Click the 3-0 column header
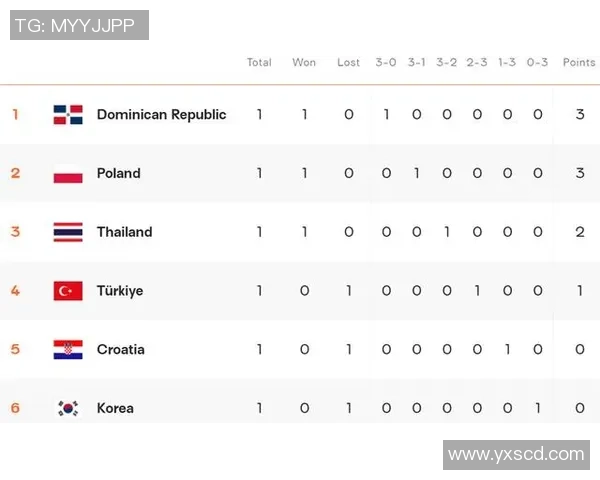The image size is (600, 480). [386, 62]
